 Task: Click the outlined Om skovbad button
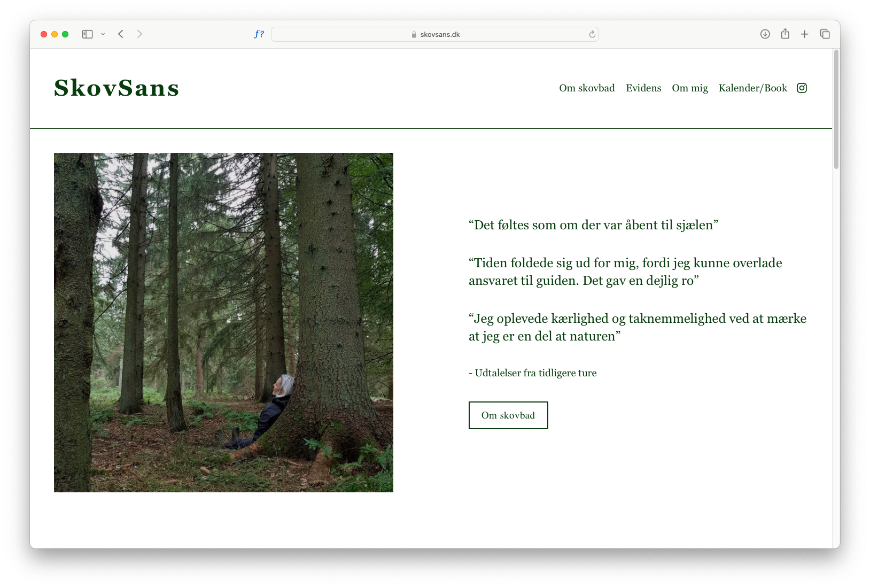point(508,415)
